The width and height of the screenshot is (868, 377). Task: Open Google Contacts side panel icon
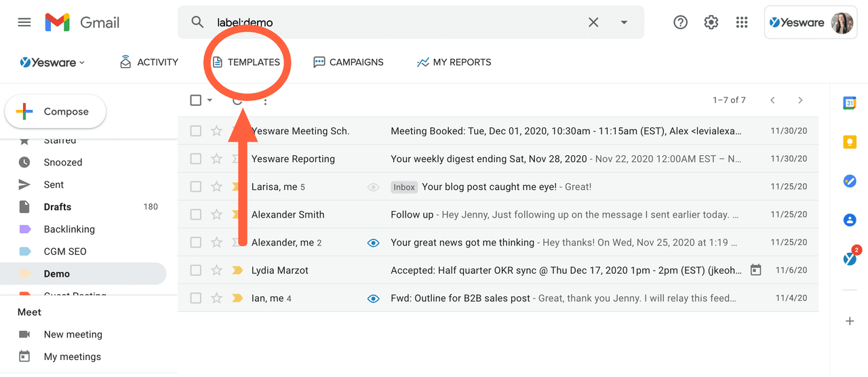click(850, 220)
